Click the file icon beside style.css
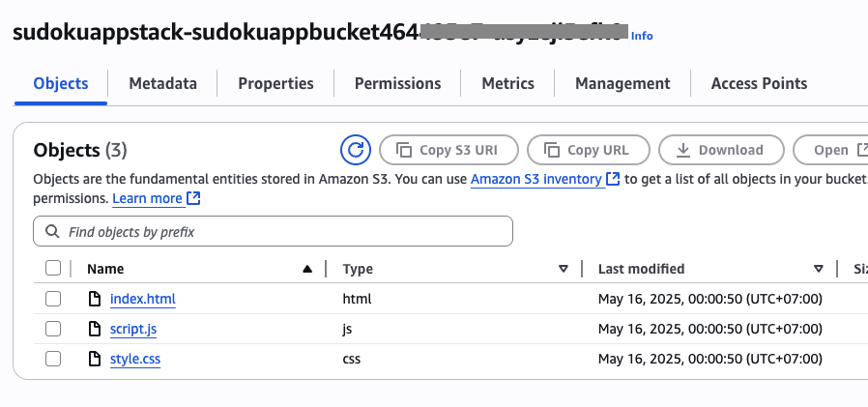The width and height of the screenshot is (868, 407). click(96, 359)
